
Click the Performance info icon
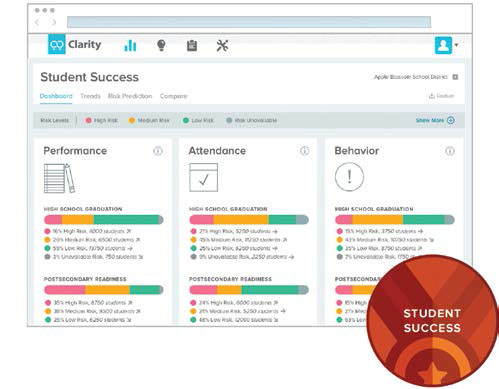point(158,151)
